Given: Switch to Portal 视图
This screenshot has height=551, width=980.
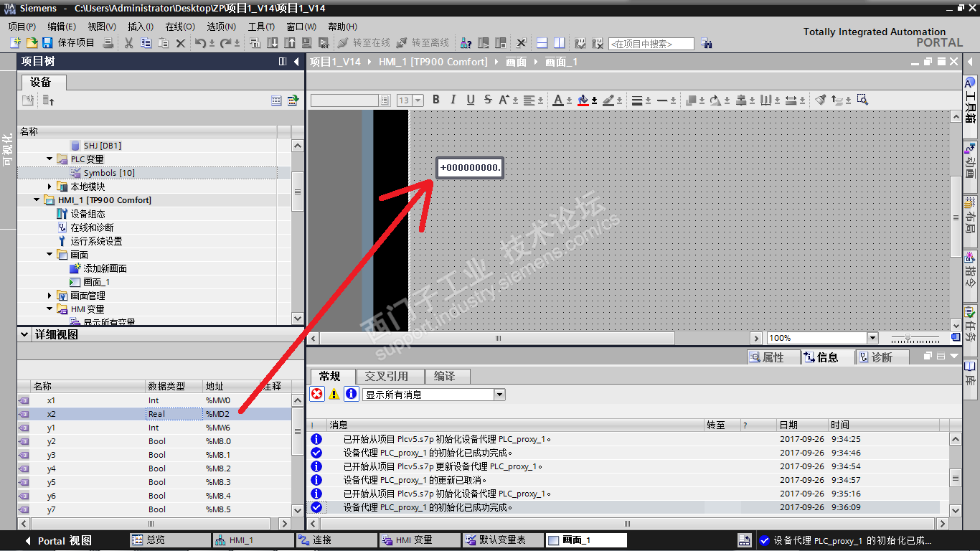Looking at the screenshot, I should click(59, 540).
